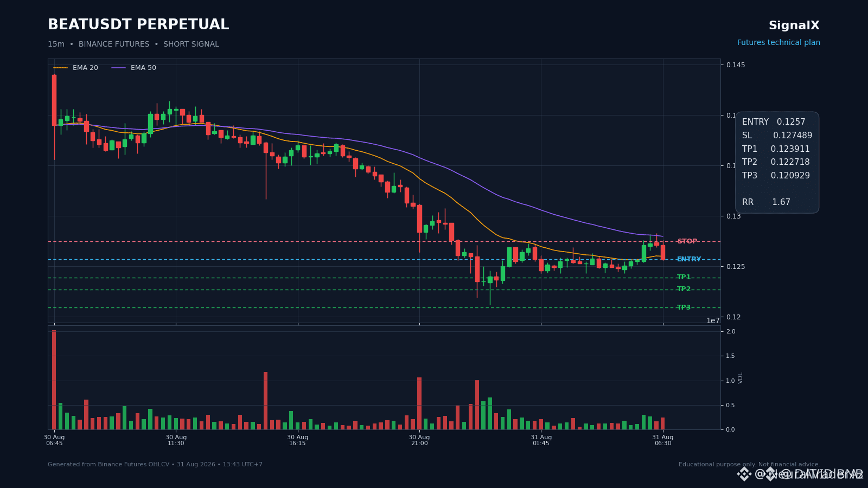
Task: Click the TP1 0.123911 row in info box
Action: pyautogui.click(x=776, y=149)
